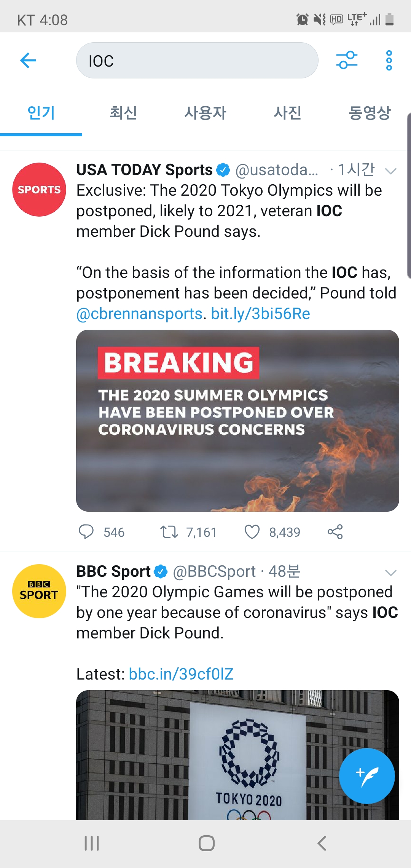Tap the @cbrennansports mention

[x=139, y=314]
